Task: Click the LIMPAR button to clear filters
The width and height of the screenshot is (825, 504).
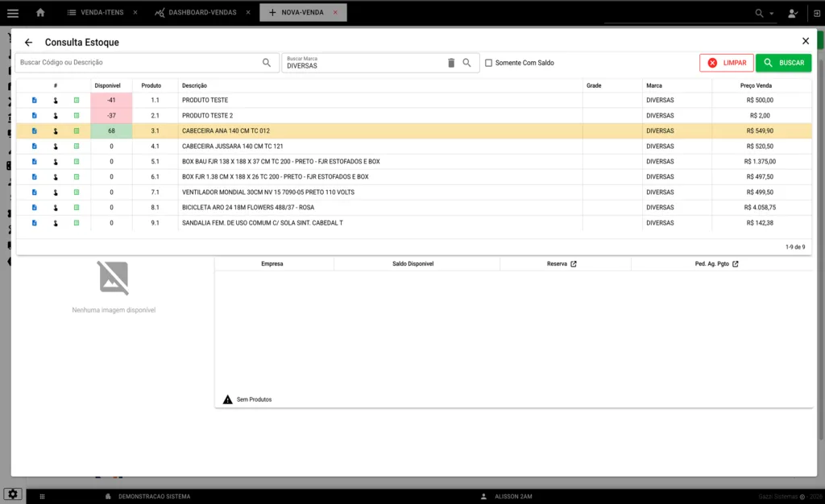Action: click(x=726, y=62)
